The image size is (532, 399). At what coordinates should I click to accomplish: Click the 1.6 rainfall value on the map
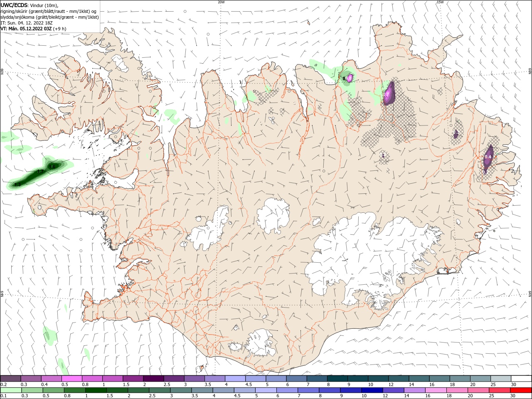pos(52,167)
